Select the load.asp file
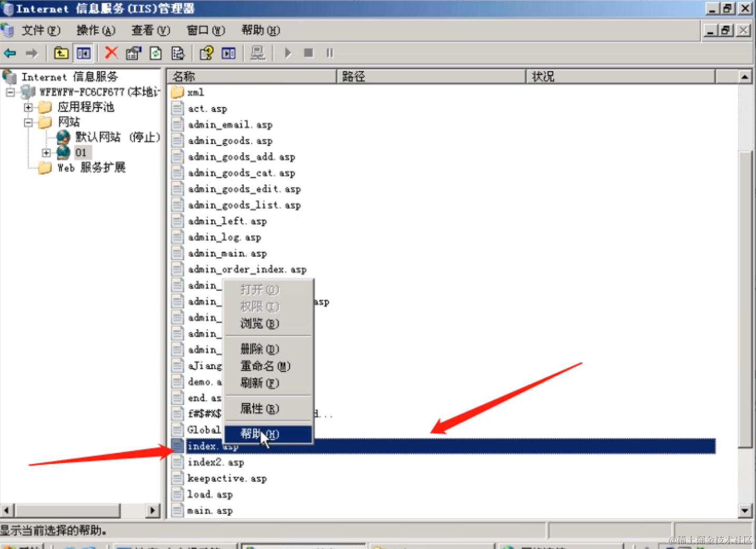 coord(210,495)
